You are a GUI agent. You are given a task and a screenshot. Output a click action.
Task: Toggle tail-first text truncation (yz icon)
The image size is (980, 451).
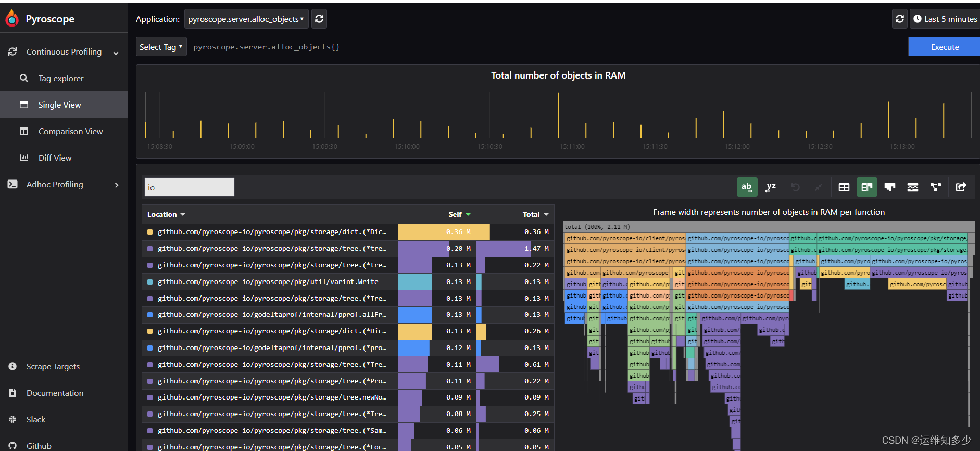coord(771,187)
